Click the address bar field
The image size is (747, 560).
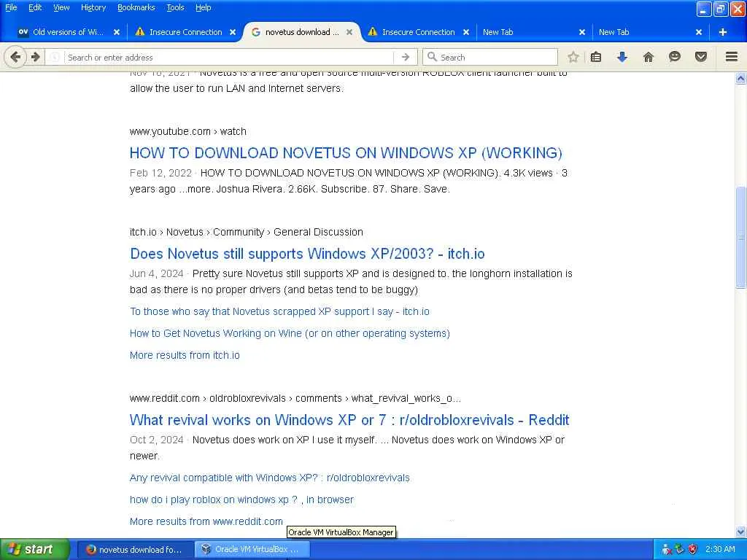[x=228, y=57]
